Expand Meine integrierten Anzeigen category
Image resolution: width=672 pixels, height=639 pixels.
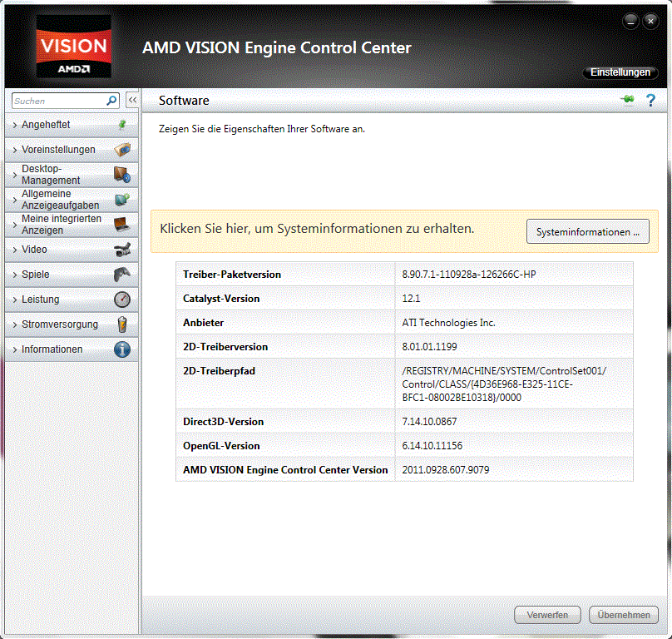coord(72,225)
